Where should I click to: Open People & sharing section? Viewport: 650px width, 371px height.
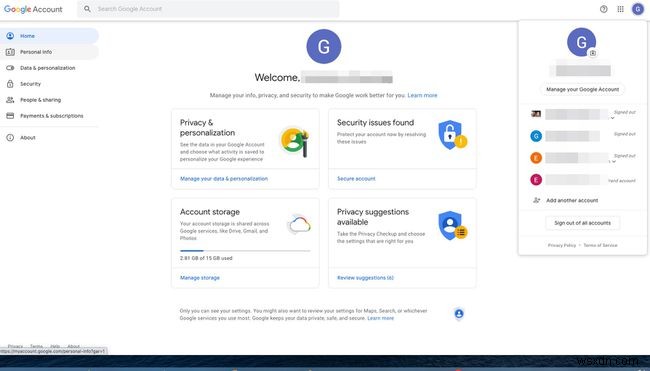(50, 100)
